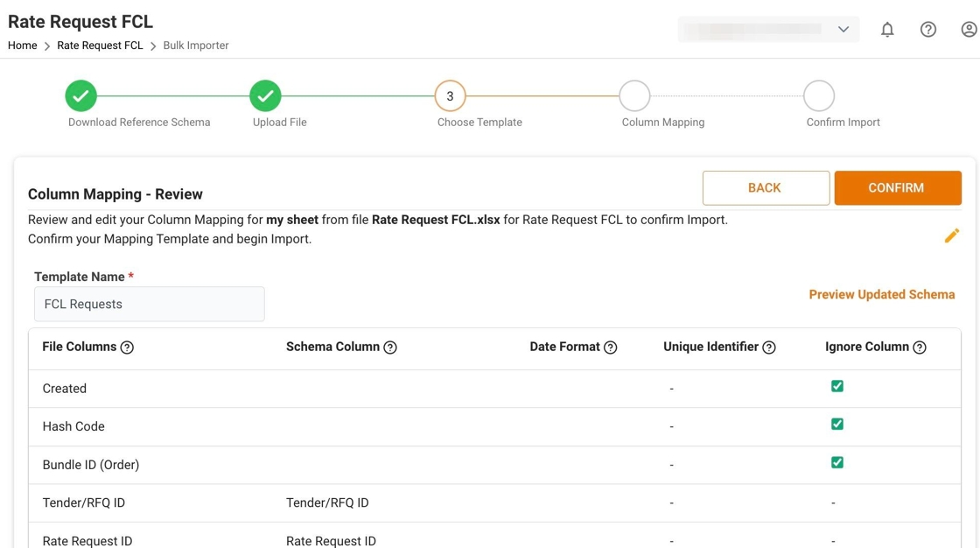The height and width of the screenshot is (548, 980).
Task: Uncheck Ignore Column for Hash Code row
Action: [837, 425]
